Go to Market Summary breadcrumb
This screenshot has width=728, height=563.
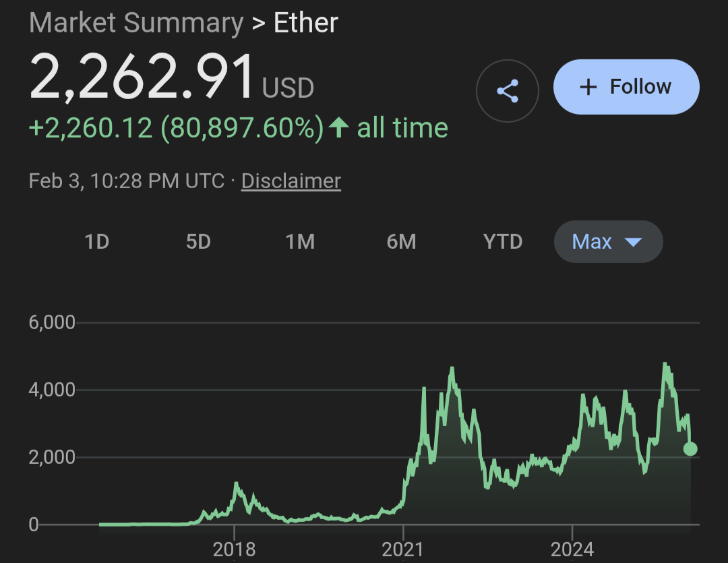tap(136, 23)
